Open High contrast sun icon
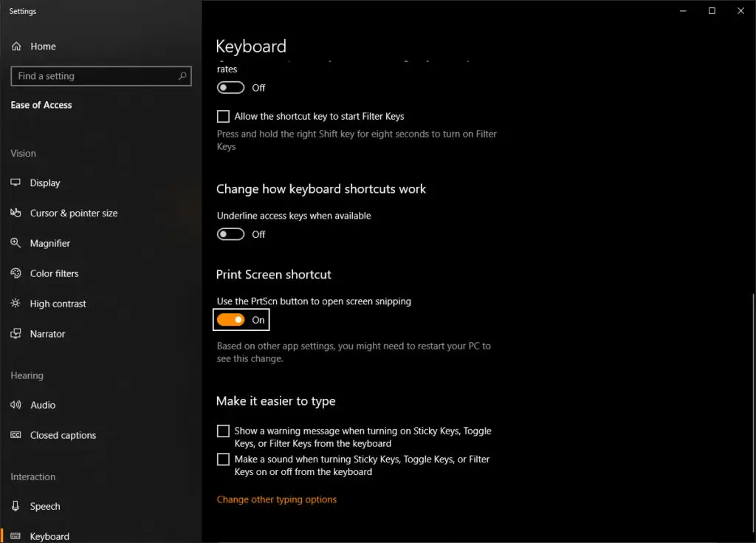Image resolution: width=756 pixels, height=543 pixels. [16, 304]
